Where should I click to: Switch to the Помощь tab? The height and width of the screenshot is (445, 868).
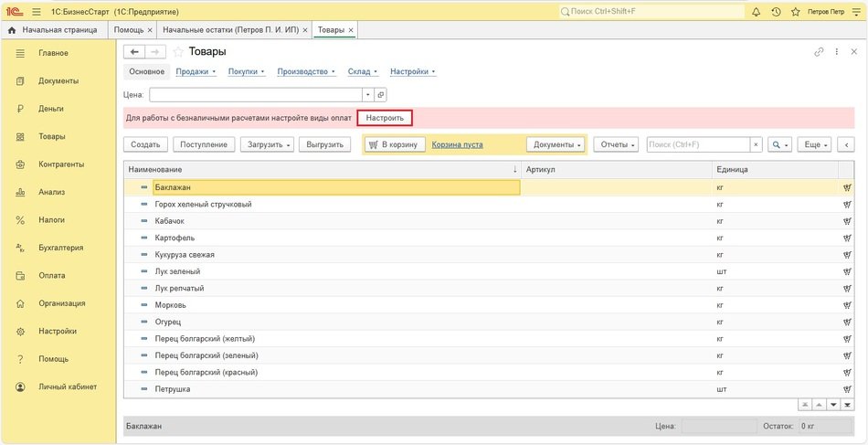coord(129,30)
